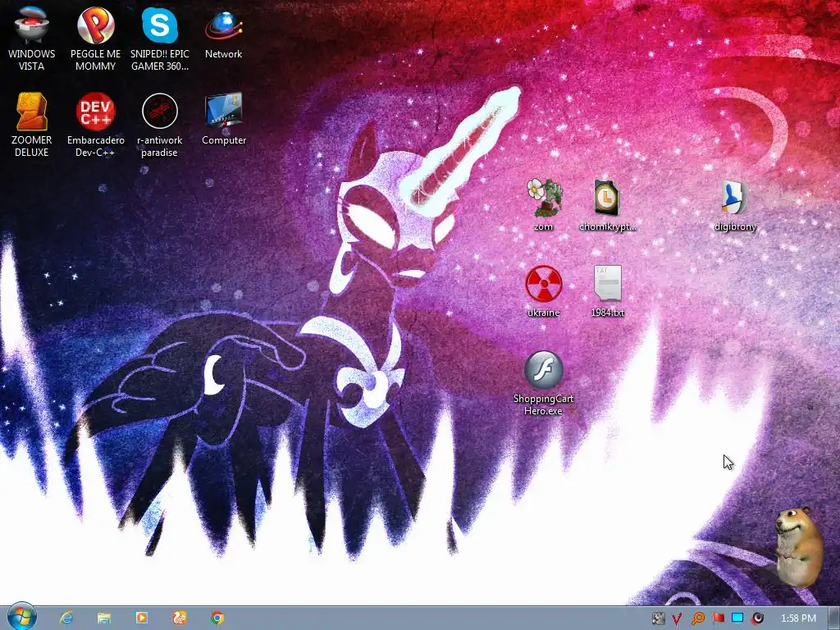Launch Google Chrome from the taskbar
Image resolution: width=840 pixels, height=630 pixels.
coord(217,618)
